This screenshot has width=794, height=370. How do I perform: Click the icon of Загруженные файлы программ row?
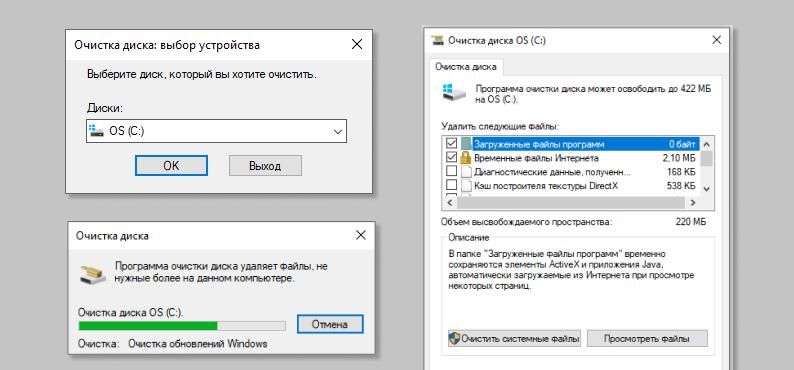466,144
